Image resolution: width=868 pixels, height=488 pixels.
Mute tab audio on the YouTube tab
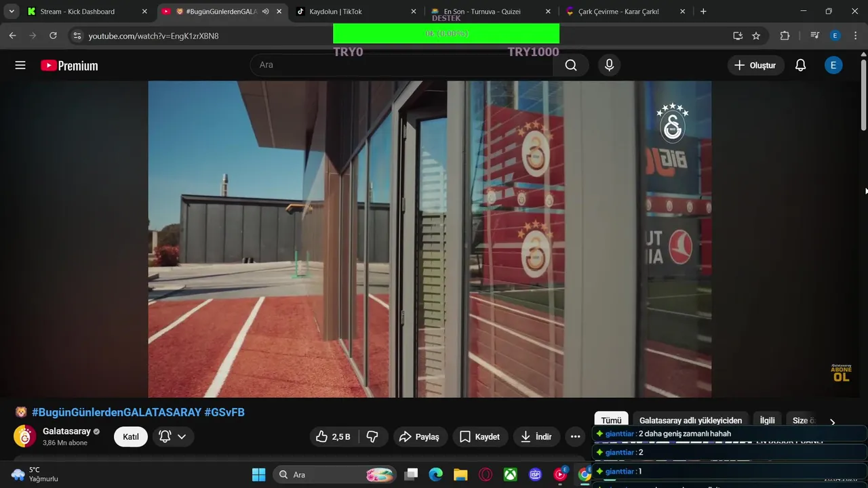[266, 12]
